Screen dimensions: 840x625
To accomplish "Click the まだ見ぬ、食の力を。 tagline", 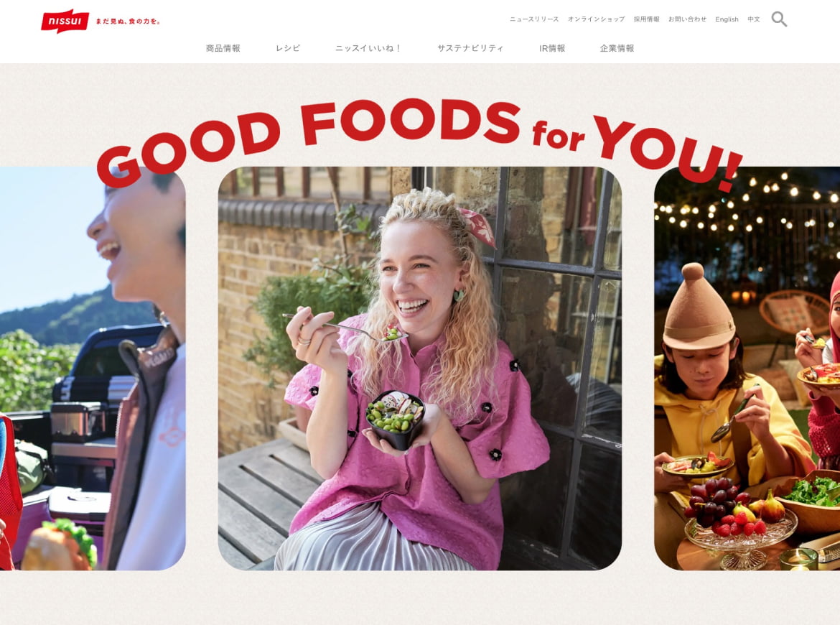I will coord(128,22).
